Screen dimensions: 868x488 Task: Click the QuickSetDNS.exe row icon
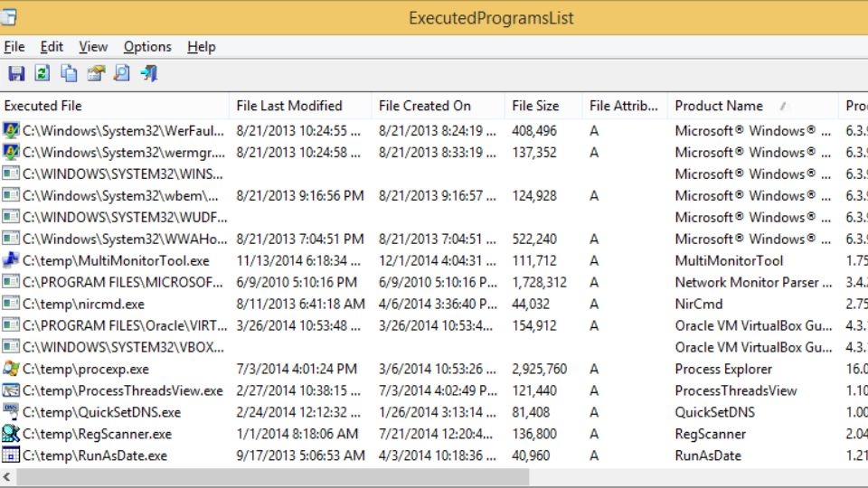(x=11, y=412)
